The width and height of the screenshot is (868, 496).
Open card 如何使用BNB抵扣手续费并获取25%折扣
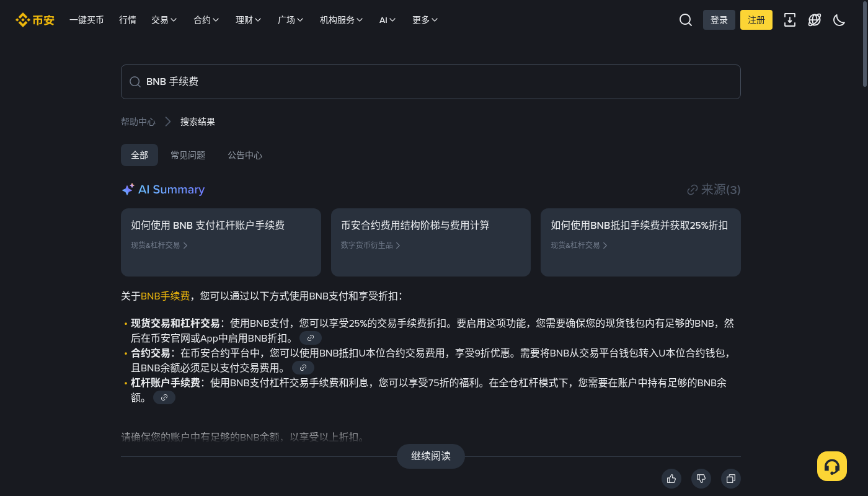coord(640,242)
